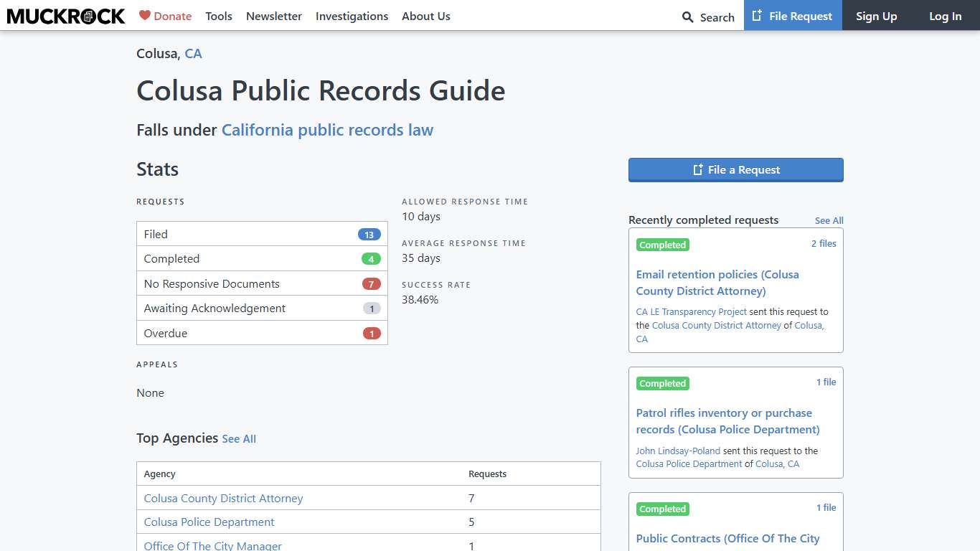The image size is (980, 551).
Task: Open the Tools menu item
Action: pos(218,16)
